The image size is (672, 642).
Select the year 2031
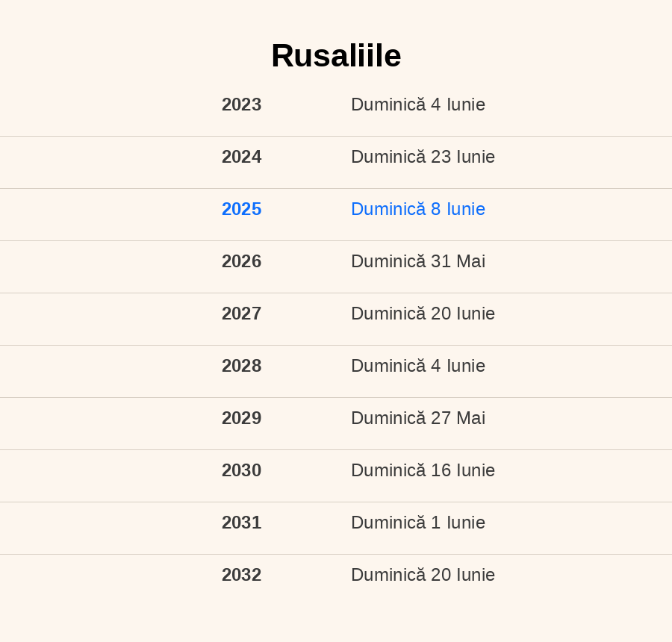(x=241, y=523)
